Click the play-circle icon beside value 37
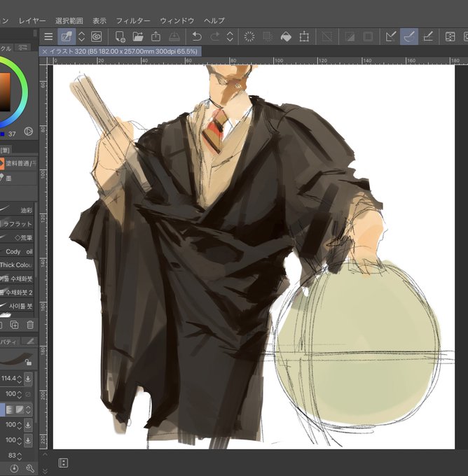 point(29,131)
